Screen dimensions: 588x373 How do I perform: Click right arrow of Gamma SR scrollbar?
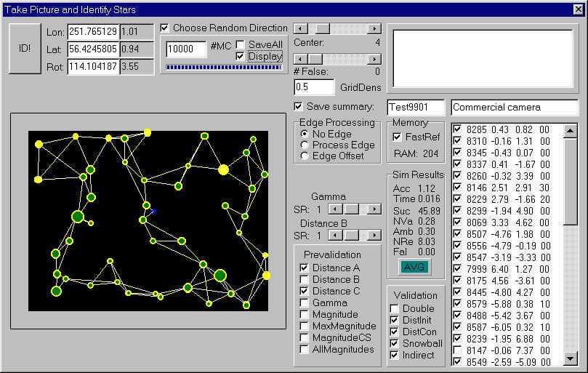[374, 209]
